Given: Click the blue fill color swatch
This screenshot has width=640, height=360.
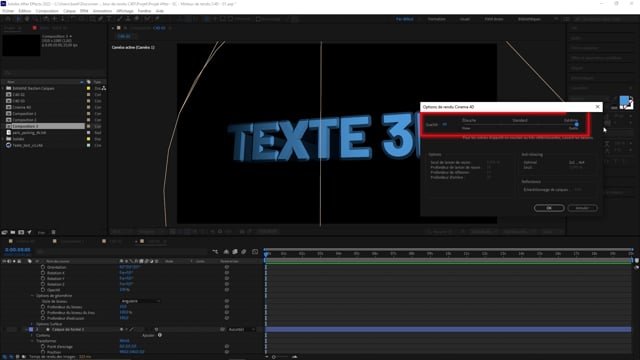Looking at the screenshot, I should (624, 100).
